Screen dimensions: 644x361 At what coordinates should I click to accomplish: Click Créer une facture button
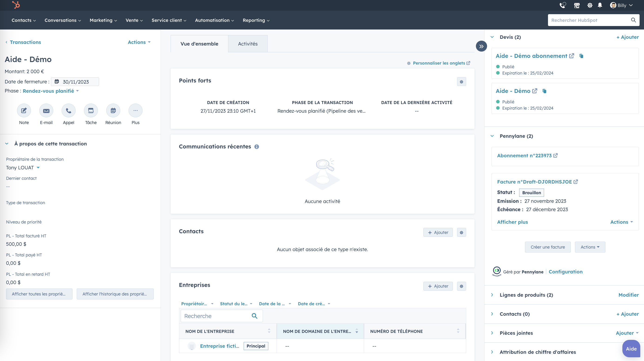548,247
